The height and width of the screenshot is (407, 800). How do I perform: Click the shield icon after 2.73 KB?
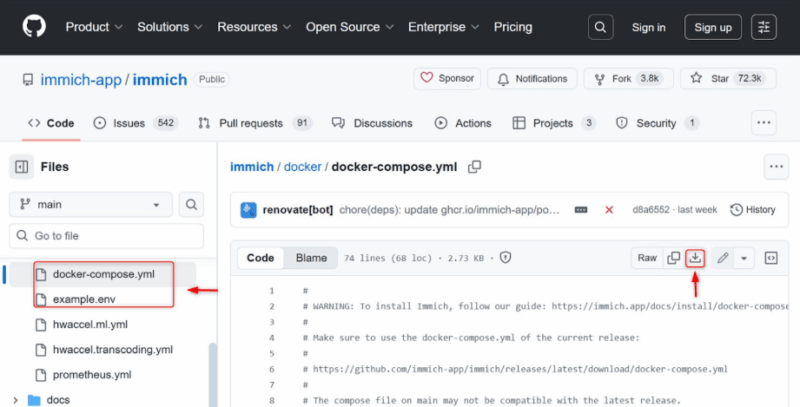coord(505,258)
